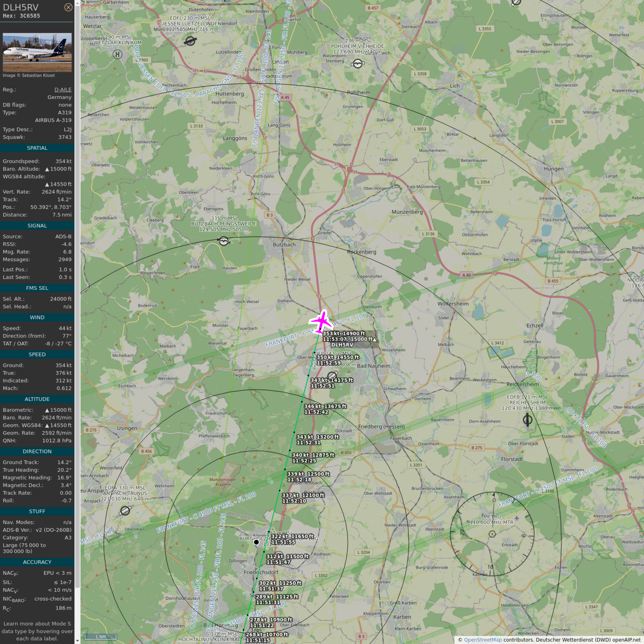The width and height of the screenshot is (644, 644).
Task: Open the D-AILE registration link
Action: pyautogui.click(x=63, y=89)
